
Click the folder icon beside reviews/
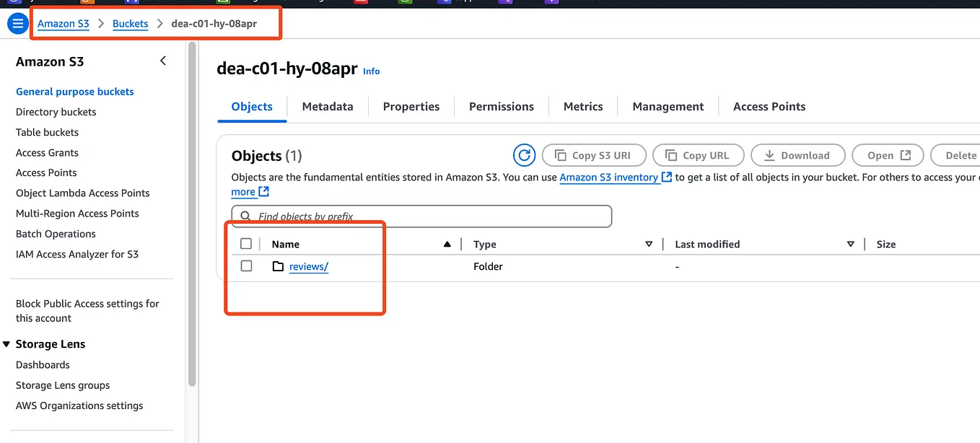pyautogui.click(x=278, y=266)
